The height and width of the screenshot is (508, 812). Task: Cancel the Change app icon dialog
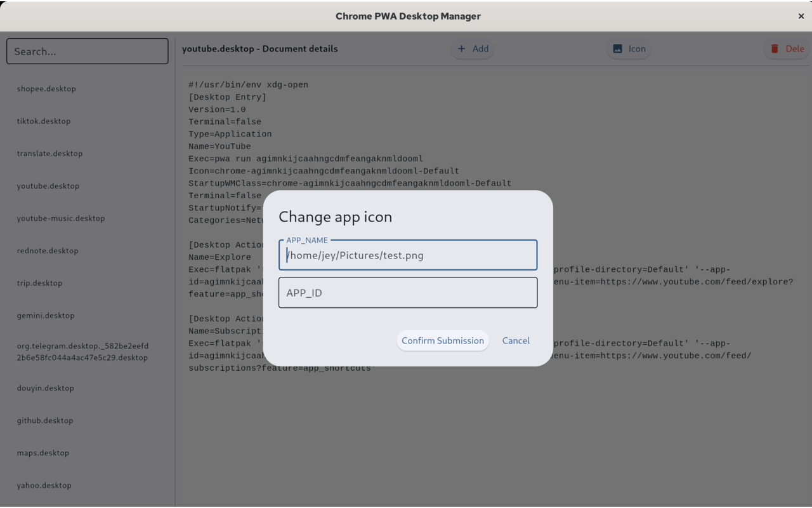(515, 340)
